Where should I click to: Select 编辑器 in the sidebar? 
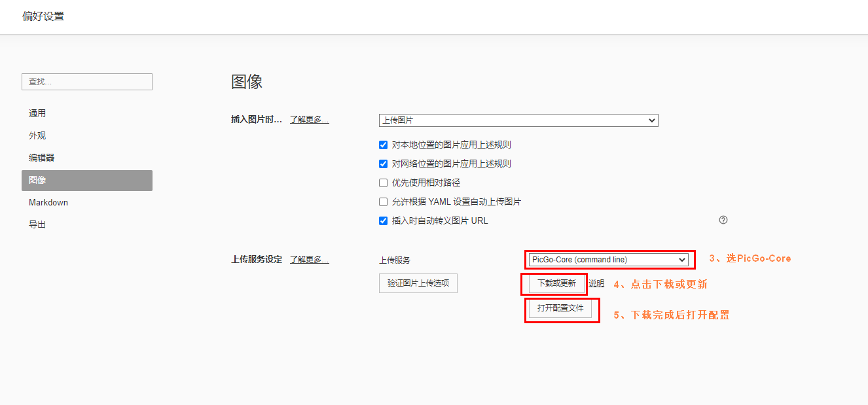click(87, 158)
